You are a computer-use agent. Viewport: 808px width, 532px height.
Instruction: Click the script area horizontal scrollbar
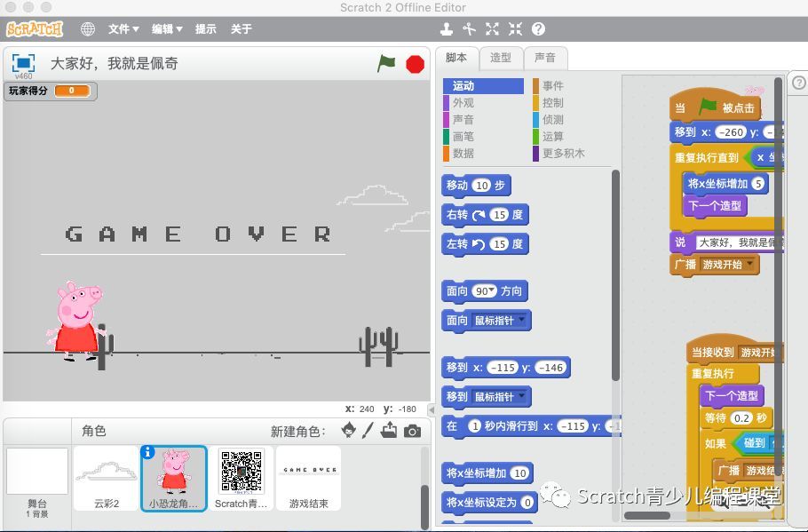coord(647,515)
